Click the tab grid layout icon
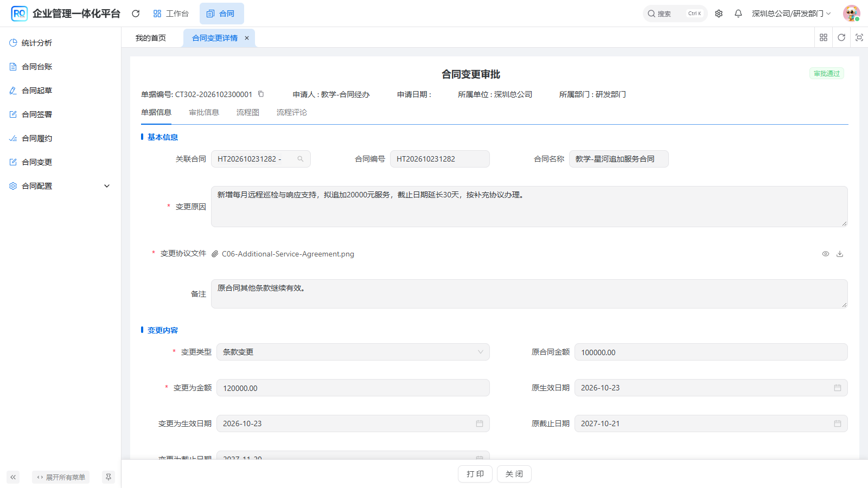Image resolution: width=868 pixels, height=488 pixels. point(824,37)
